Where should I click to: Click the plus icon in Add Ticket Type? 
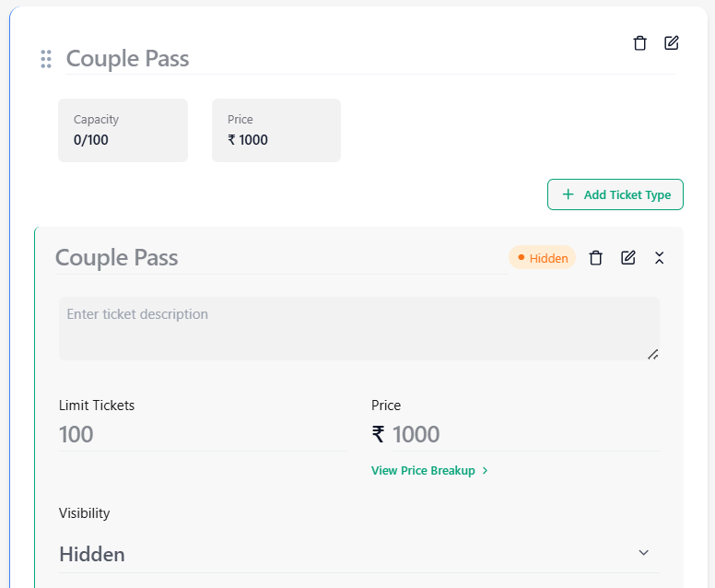[x=568, y=194]
